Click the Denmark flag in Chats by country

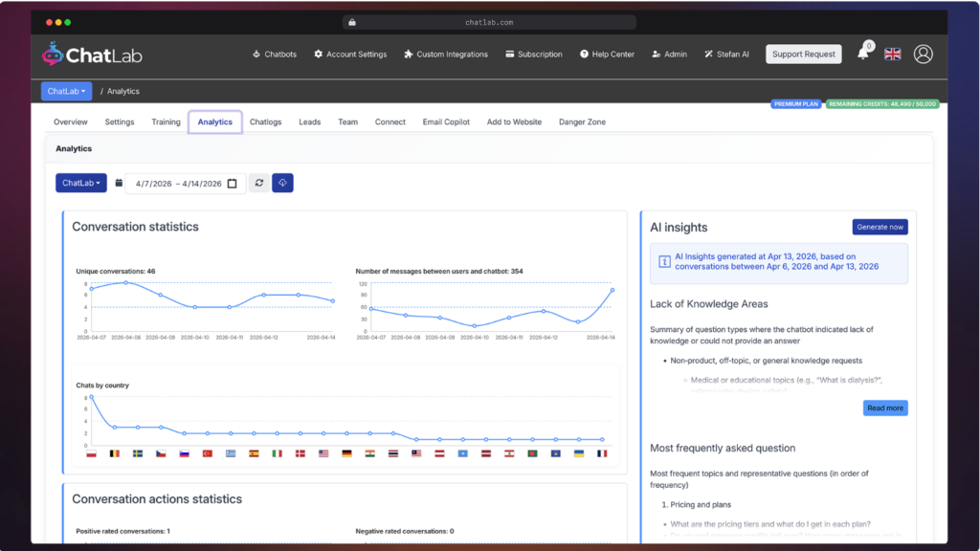point(300,453)
